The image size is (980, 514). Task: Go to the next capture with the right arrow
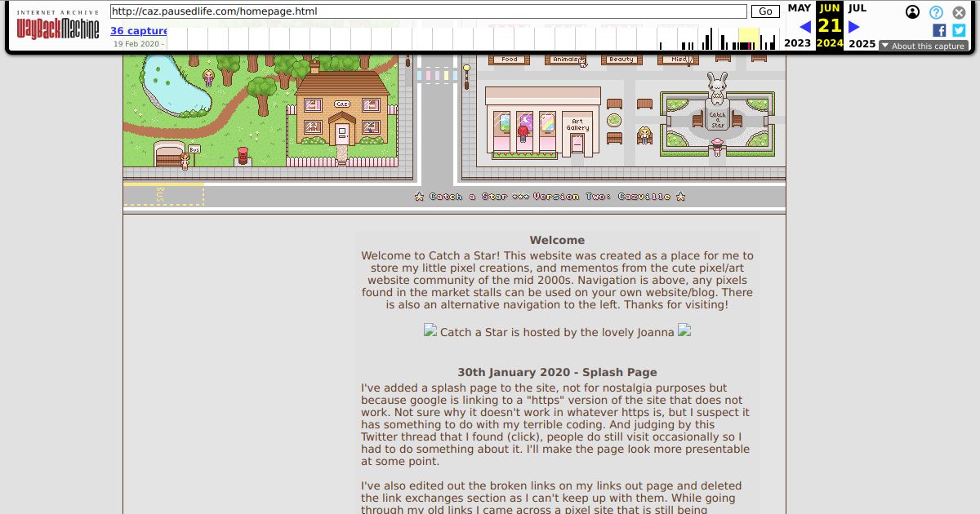pos(853,26)
